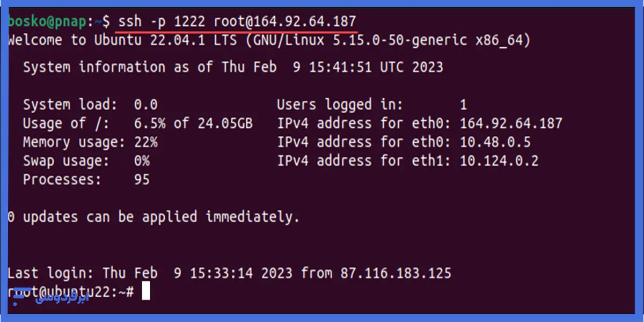Click the blinking terminal cursor block

[146, 292]
